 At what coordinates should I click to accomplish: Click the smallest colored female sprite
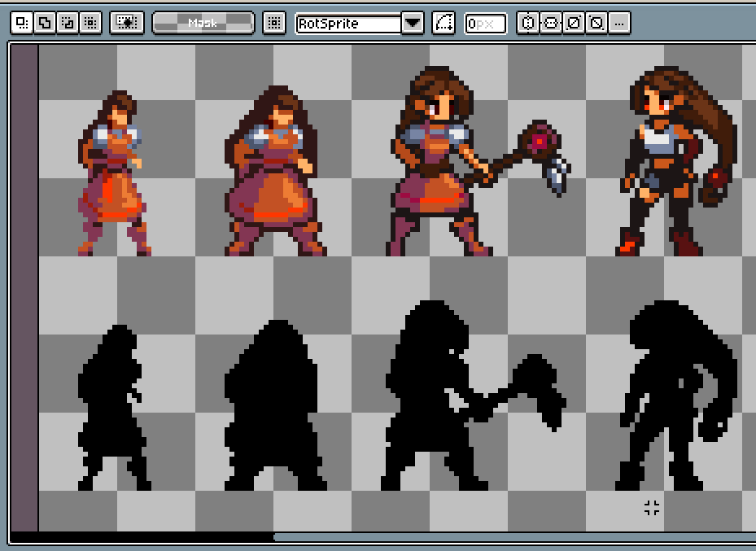114,173
